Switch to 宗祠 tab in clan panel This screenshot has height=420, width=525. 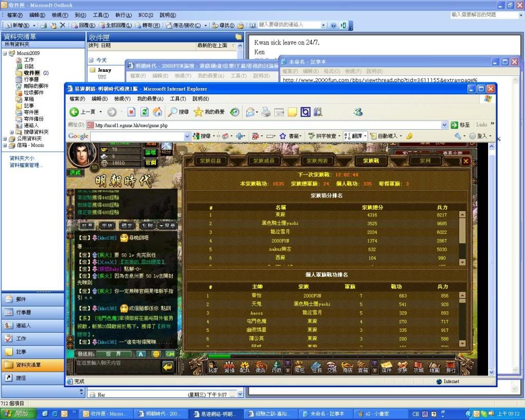(425, 161)
